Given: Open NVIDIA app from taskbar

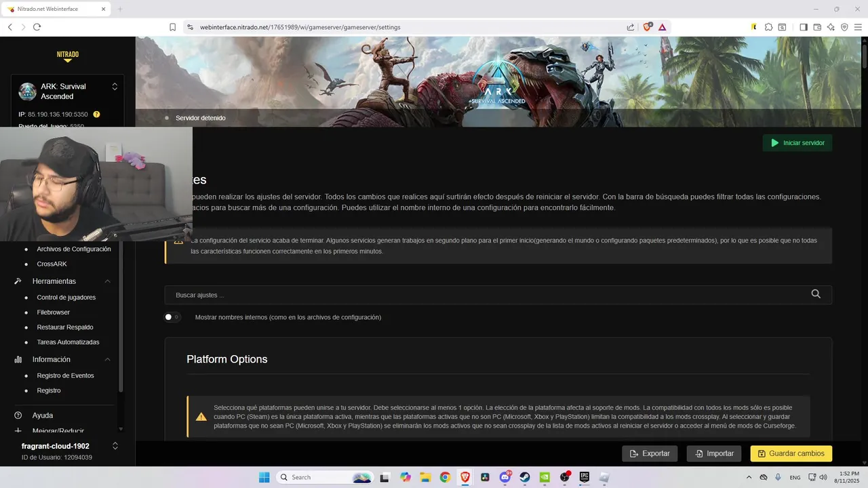Looking at the screenshot, I should tap(545, 477).
